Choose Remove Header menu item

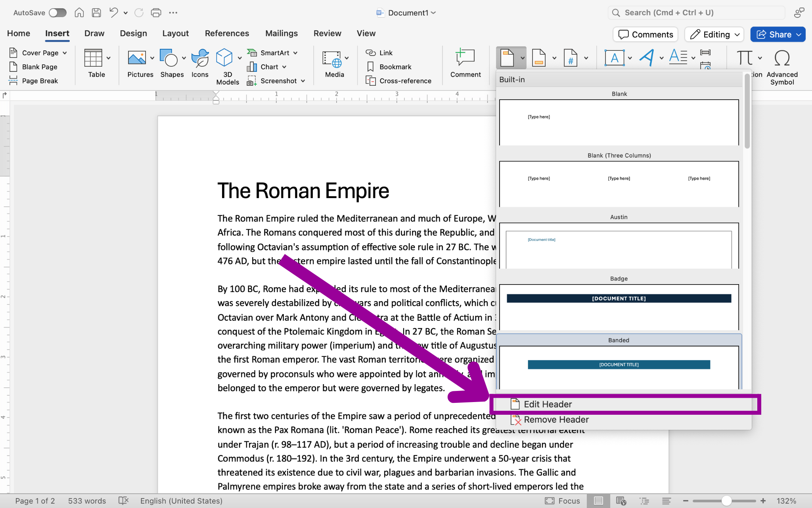click(x=624, y=419)
